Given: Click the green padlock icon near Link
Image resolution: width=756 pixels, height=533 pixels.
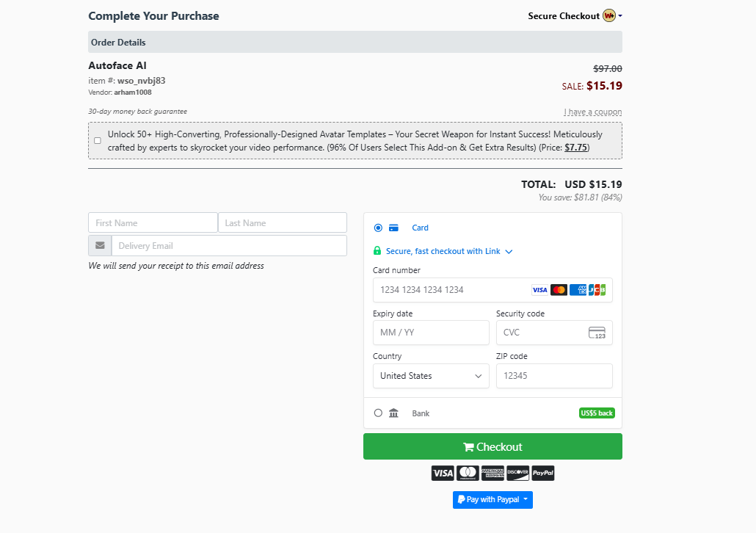Looking at the screenshot, I should click(x=377, y=251).
